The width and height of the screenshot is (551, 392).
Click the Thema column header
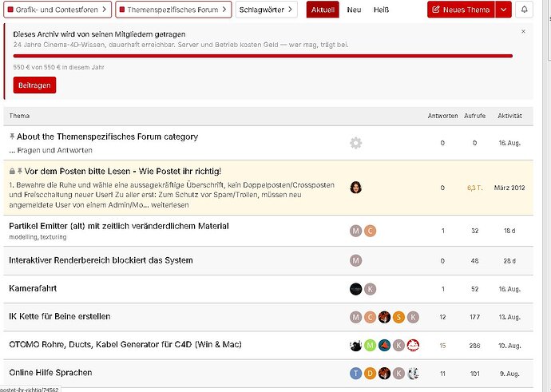pyautogui.click(x=19, y=116)
